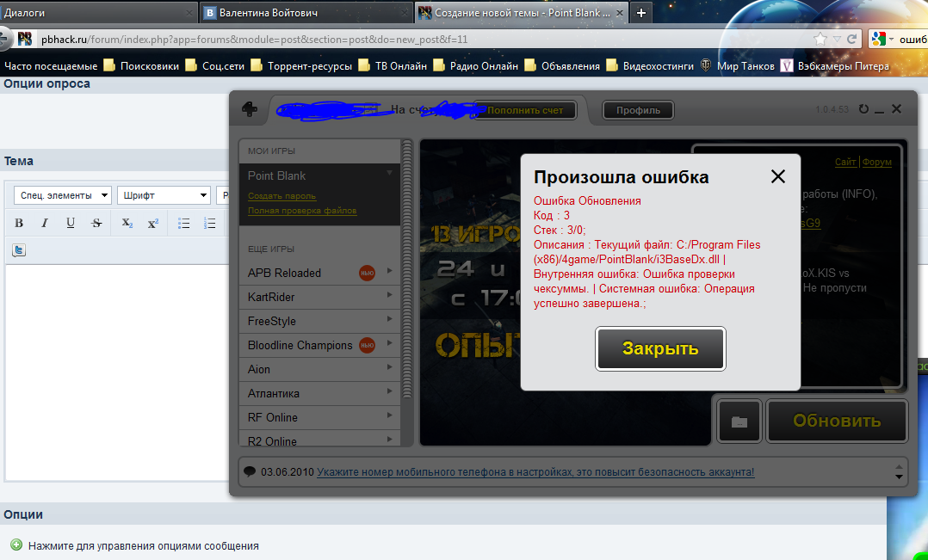Open the Объявления bookmarks folder
Screen dimensions: 928x560
[x=561, y=65]
